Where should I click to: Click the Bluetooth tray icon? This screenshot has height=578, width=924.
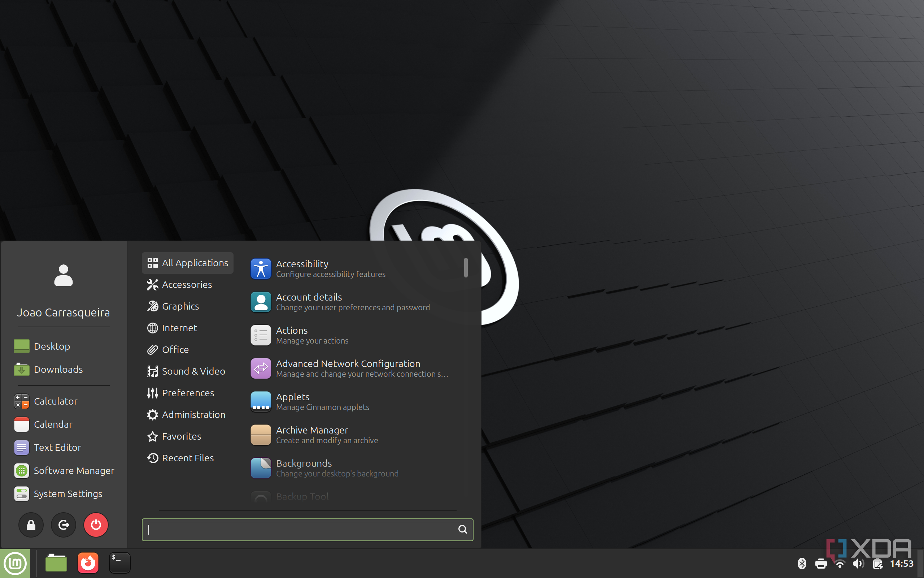(802, 564)
